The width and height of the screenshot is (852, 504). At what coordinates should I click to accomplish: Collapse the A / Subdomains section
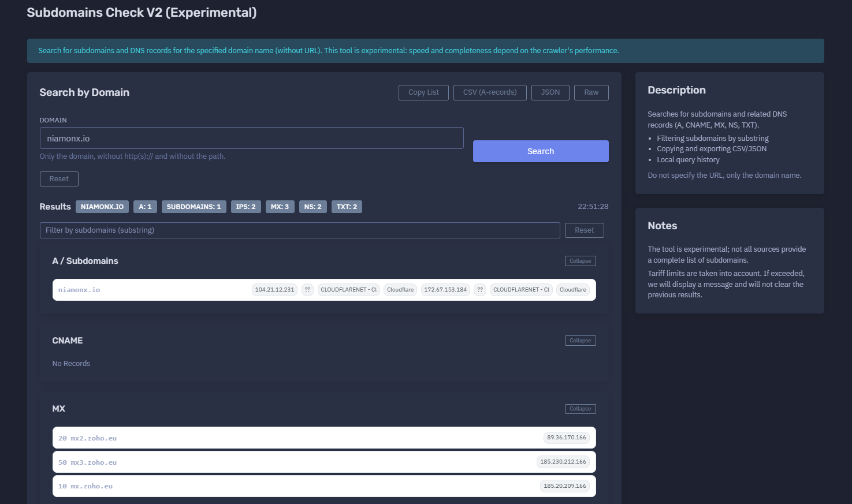pos(581,261)
